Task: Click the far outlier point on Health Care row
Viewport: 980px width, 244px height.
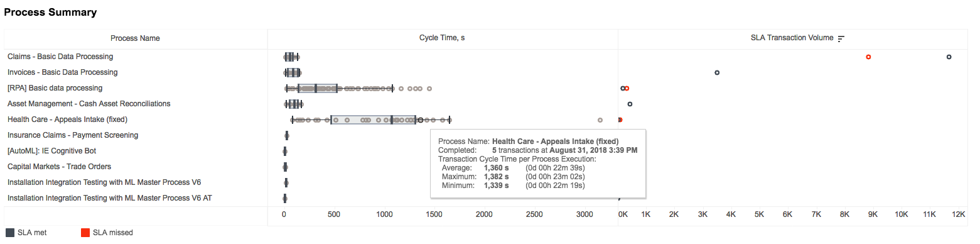Action: coord(600,119)
